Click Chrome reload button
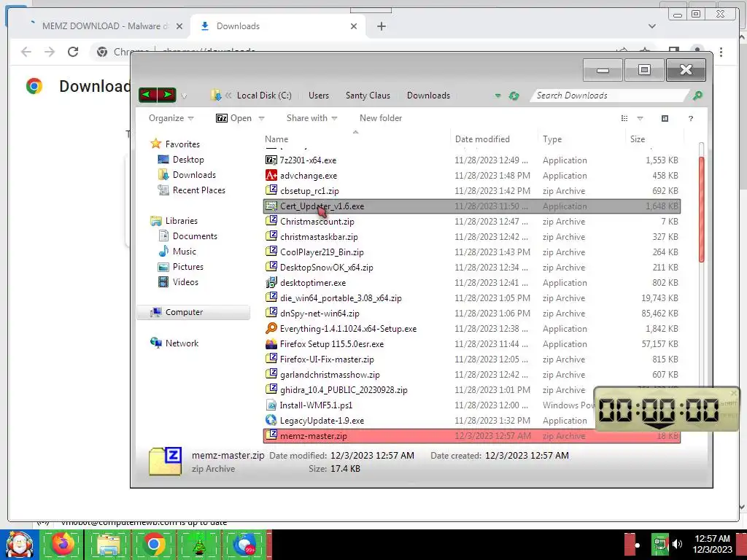This screenshot has height=560, width=747. pos(73,52)
